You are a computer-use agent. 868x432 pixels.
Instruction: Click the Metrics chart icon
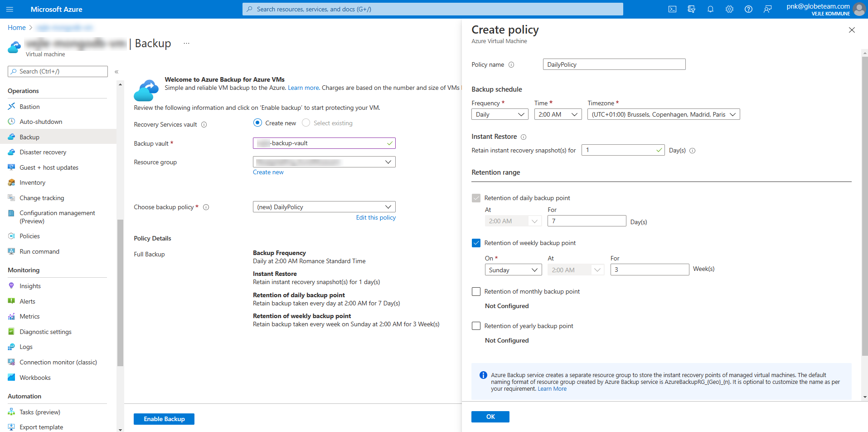click(x=11, y=316)
